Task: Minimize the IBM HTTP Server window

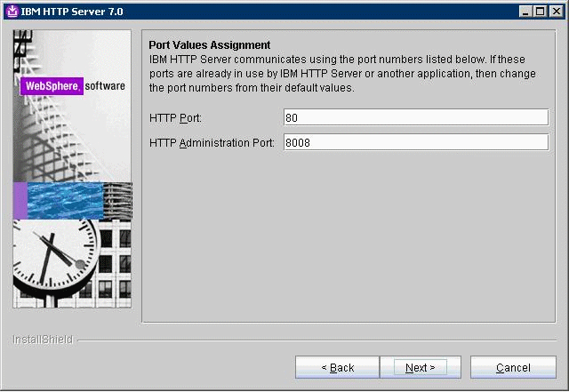Action: point(525,12)
